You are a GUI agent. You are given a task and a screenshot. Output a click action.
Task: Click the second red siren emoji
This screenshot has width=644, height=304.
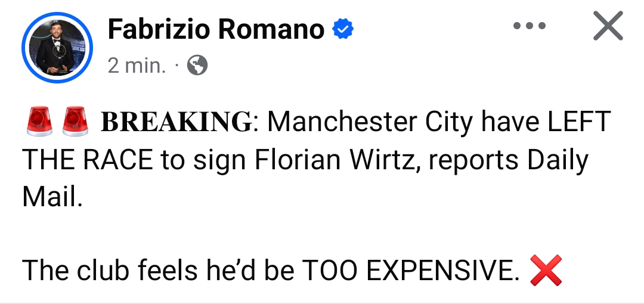[75, 121]
